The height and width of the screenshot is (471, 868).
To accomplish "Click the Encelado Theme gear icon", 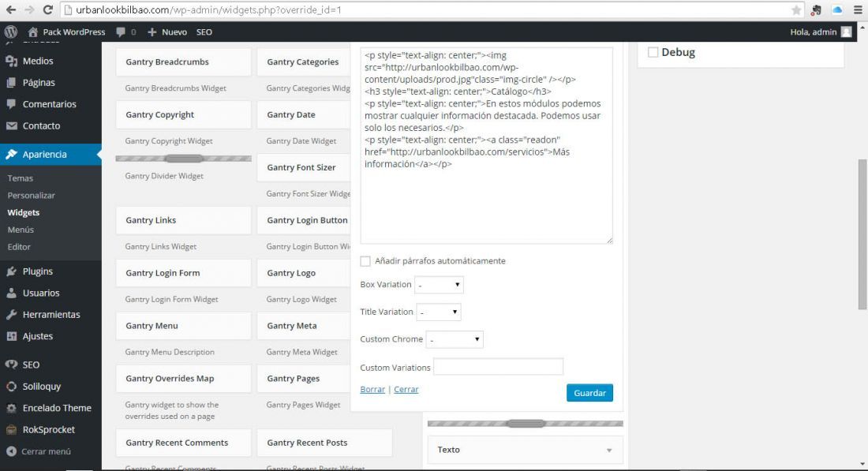I will click(x=11, y=408).
